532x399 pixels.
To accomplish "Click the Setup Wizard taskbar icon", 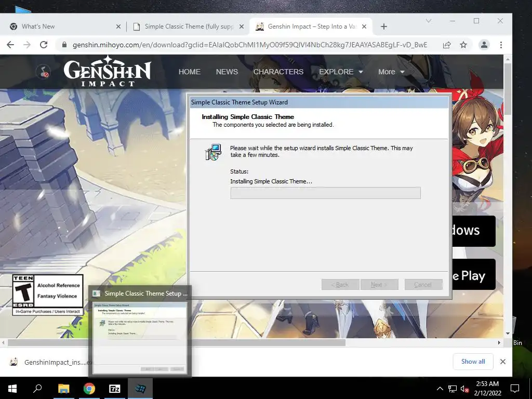I will point(140,389).
